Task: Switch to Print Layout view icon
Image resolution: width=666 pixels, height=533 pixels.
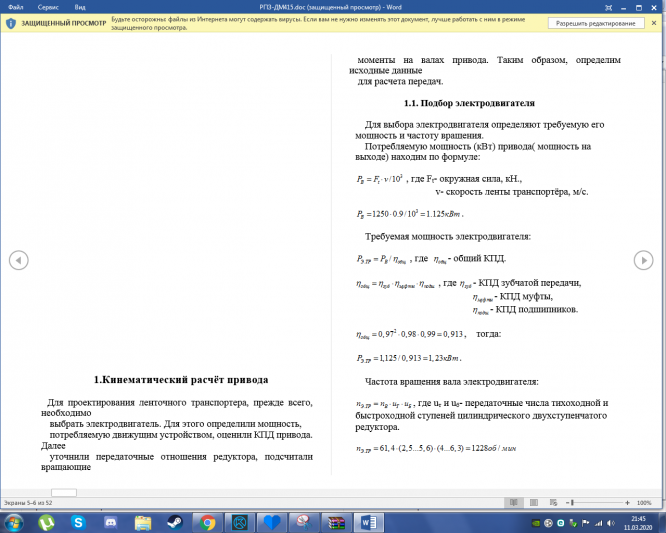Action: pyautogui.click(x=534, y=502)
